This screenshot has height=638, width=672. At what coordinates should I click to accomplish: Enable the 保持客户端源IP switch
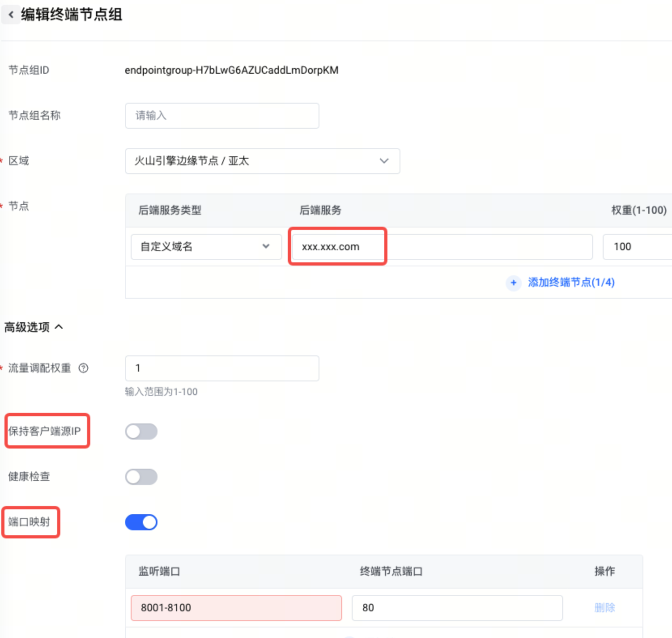click(x=141, y=432)
